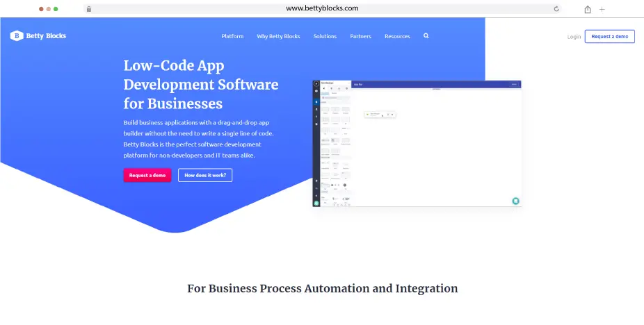
Task: Click the red window close dot
Action: click(x=41, y=9)
